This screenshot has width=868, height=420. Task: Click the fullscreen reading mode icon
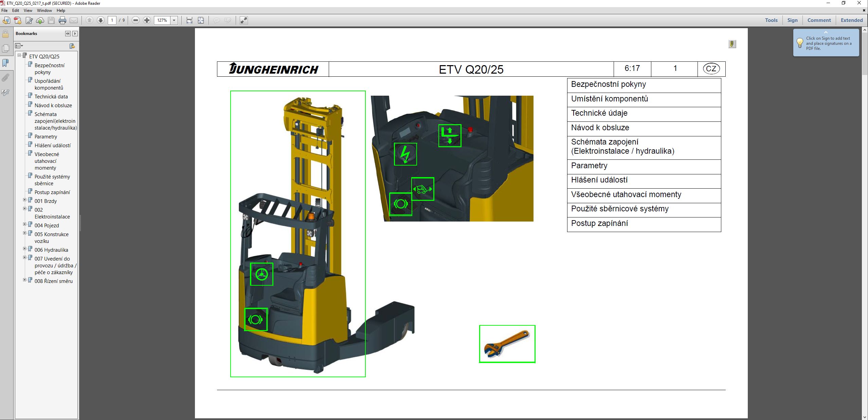point(244,20)
